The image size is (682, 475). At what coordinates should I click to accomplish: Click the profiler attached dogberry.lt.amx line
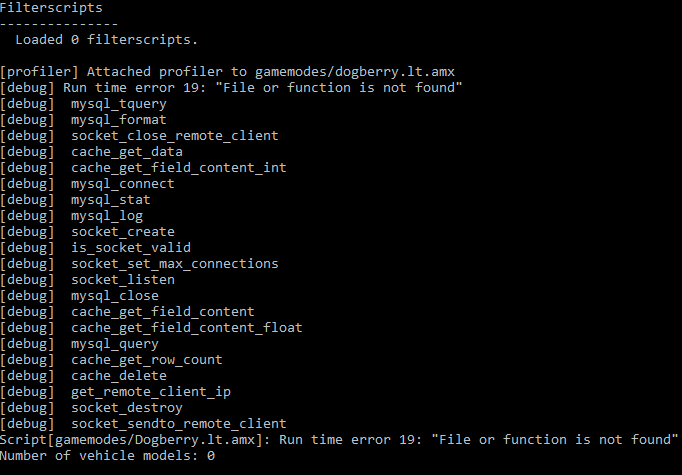[x=227, y=72]
